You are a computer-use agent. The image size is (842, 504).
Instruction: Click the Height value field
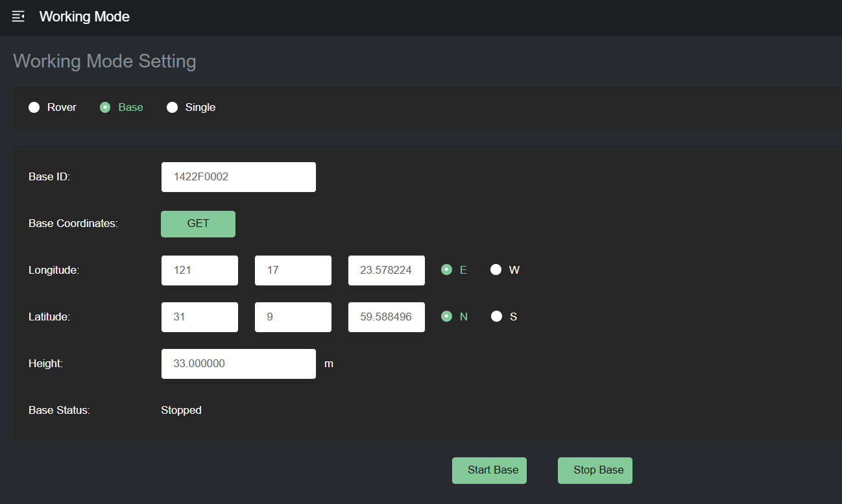point(238,364)
